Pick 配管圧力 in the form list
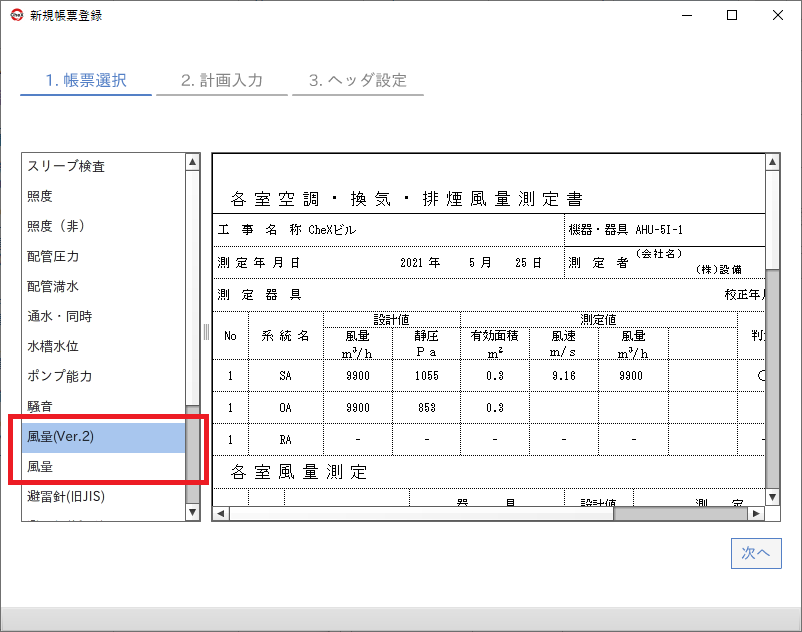 (53, 257)
